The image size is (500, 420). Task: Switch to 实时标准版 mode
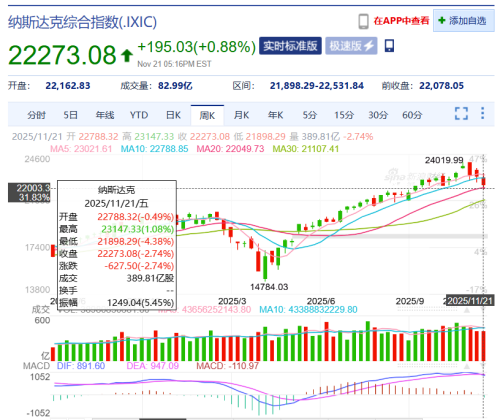pyautogui.click(x=290, y=46)
